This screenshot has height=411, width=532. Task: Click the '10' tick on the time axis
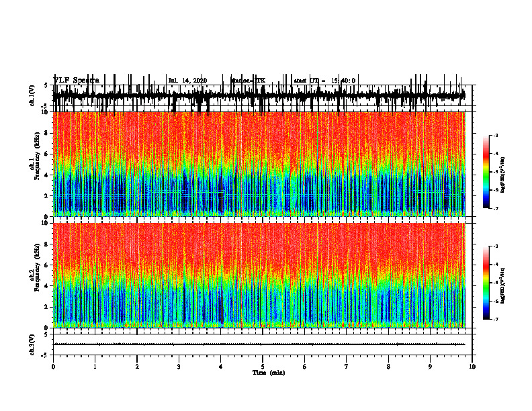pos(472,367)
